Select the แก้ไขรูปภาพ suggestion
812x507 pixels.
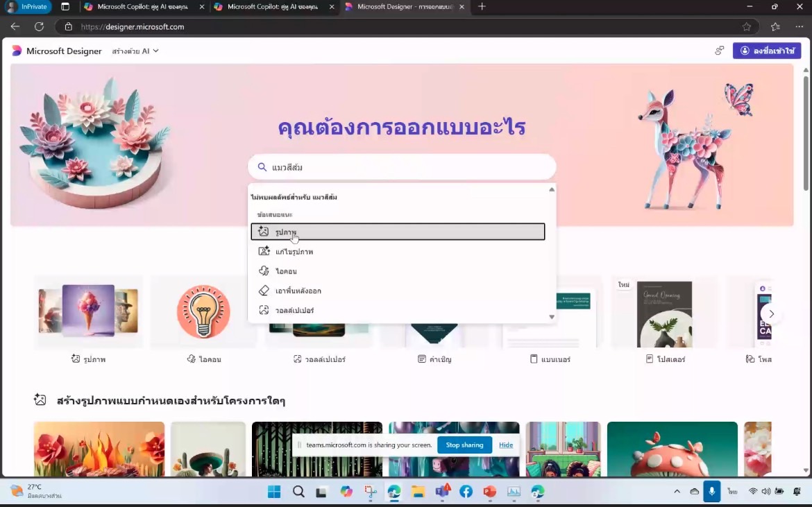point(398,252)
